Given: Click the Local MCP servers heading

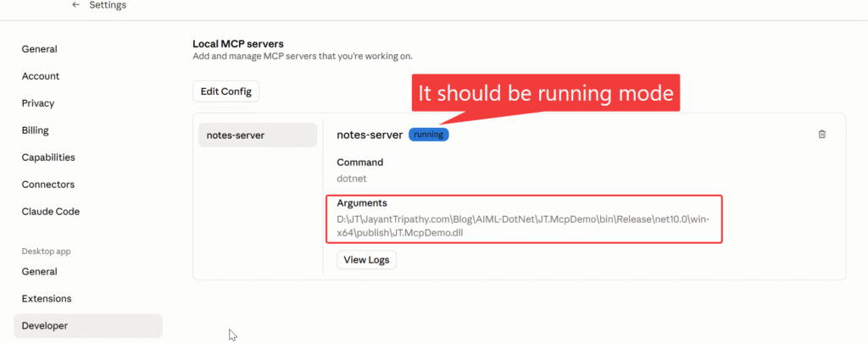Looking at the screenshot, I should point(238,44).
